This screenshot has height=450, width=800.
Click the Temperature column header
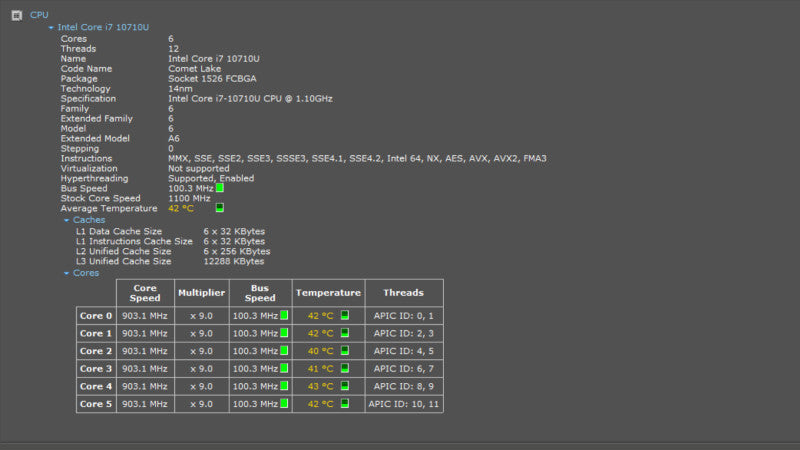(x=328, y=293)
